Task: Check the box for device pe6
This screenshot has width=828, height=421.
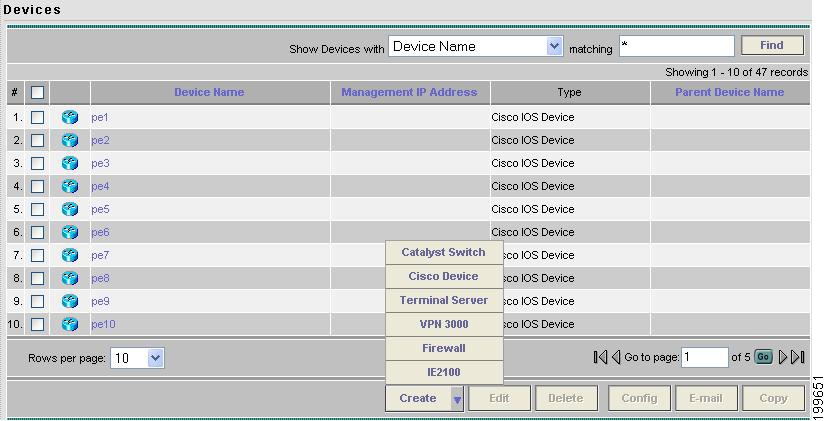Action: tap(37, 232)
